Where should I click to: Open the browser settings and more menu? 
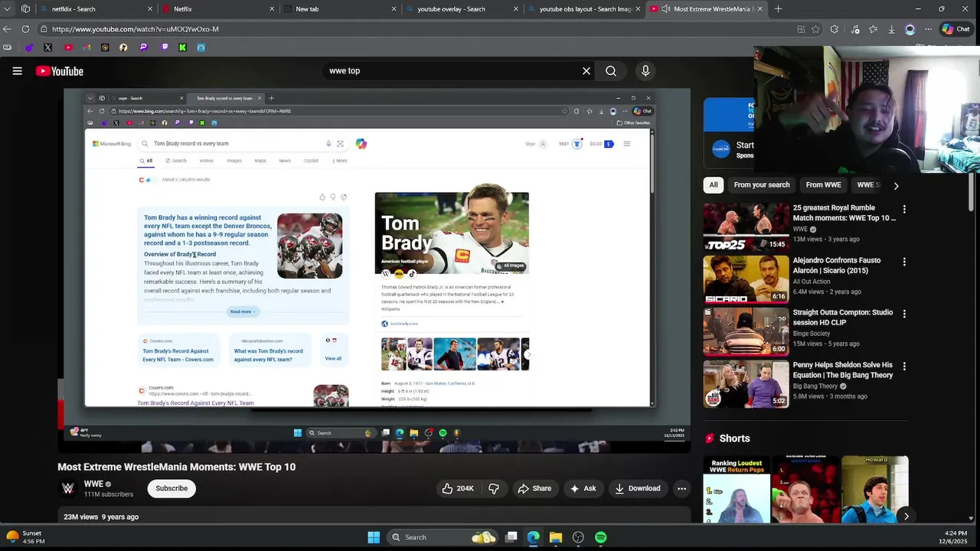928,29
